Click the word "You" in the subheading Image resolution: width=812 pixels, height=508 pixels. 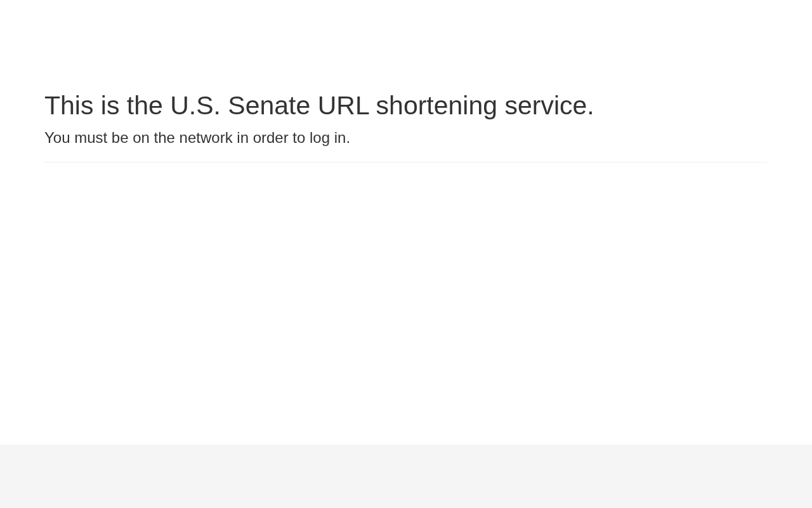tap(57, 138)
